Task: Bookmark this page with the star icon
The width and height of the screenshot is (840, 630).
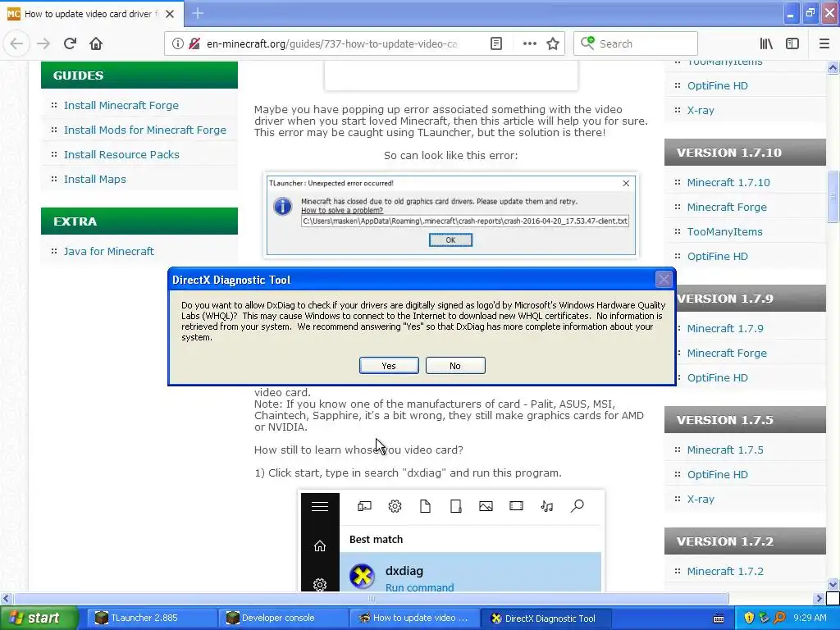Action: [x=553, y=43]
